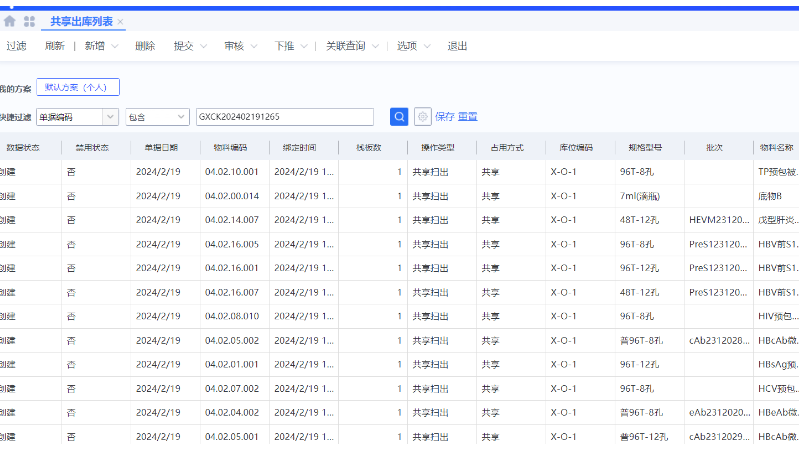
Task: Close the 共享出库列表 tab
Action: coord(120,22)
